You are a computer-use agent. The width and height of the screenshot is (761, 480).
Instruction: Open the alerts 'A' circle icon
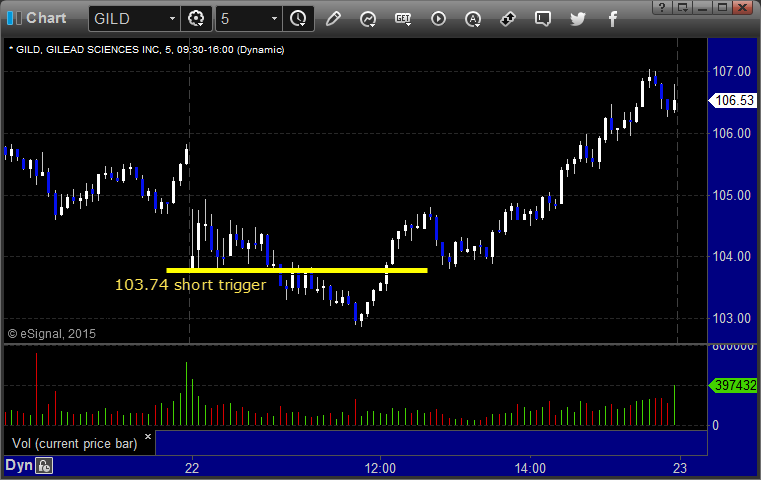tap(473, 19)
